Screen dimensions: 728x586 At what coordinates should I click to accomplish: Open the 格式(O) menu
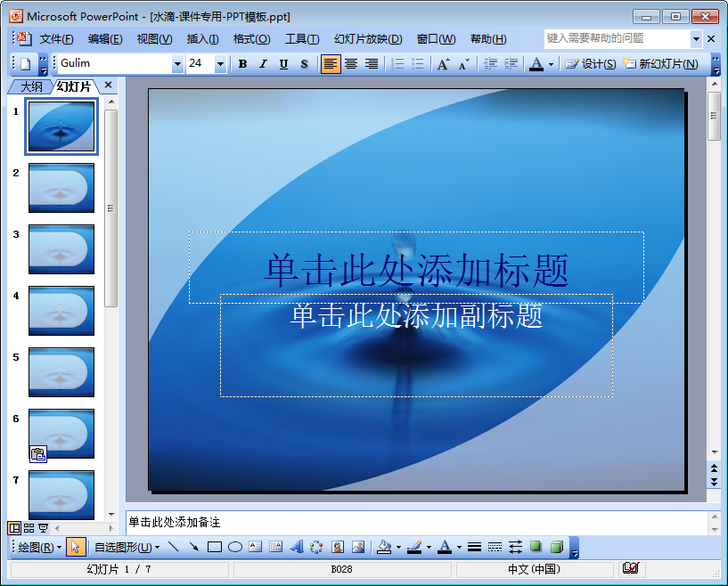point(251,39)
